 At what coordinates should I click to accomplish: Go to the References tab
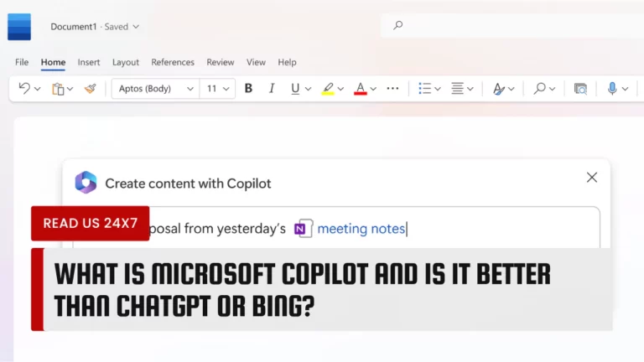(x=173, y=62)
